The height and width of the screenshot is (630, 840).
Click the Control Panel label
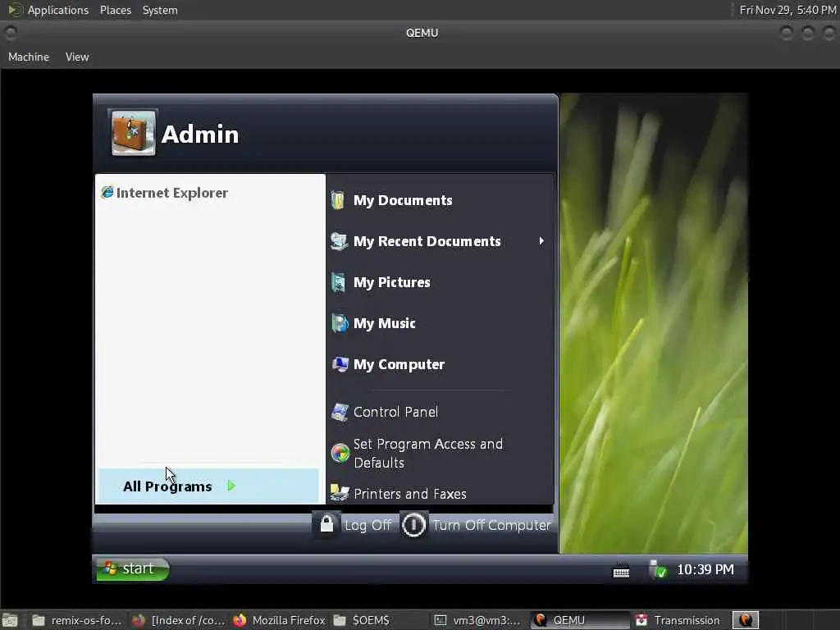pos(396,412)
